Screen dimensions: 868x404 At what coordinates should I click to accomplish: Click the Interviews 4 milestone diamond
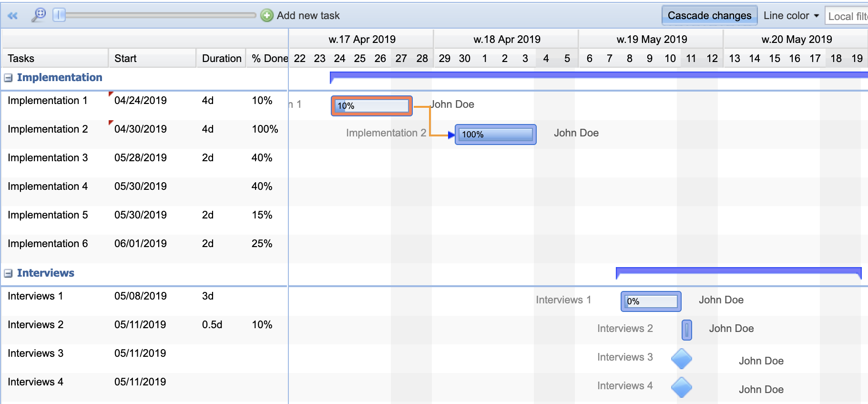681,387
